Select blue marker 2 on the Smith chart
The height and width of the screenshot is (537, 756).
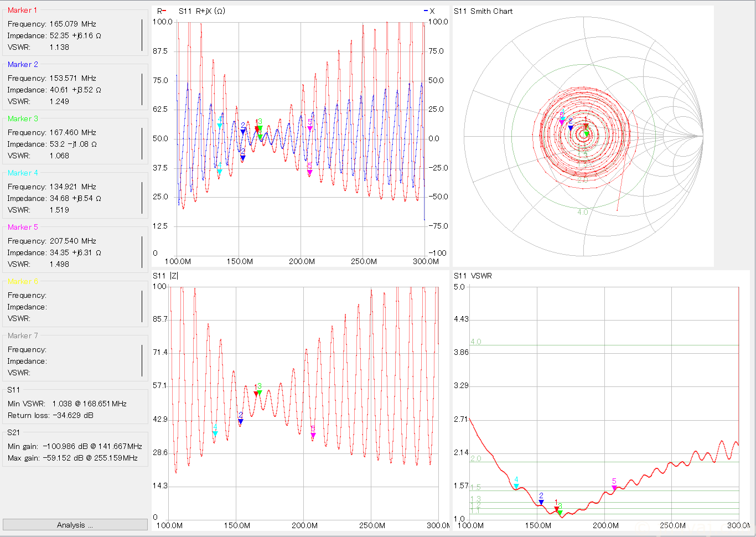(571, 128)
